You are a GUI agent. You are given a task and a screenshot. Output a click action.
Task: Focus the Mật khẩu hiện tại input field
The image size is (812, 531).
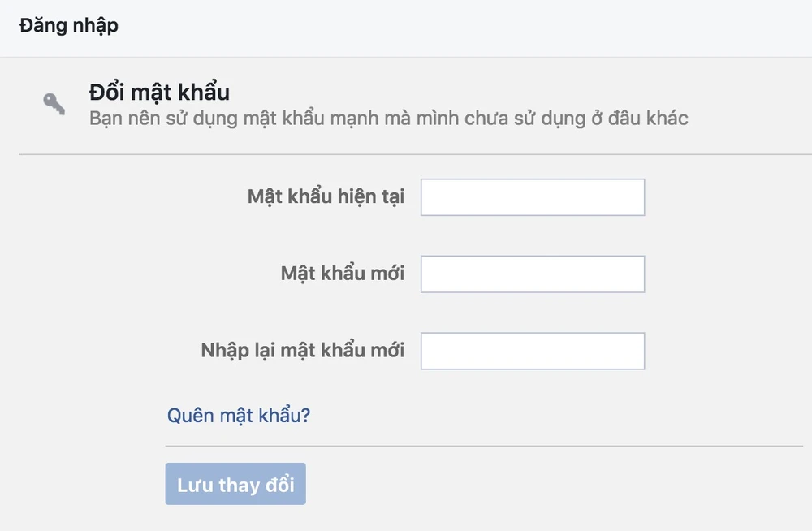pyautogui.click(x=532, y=197)
